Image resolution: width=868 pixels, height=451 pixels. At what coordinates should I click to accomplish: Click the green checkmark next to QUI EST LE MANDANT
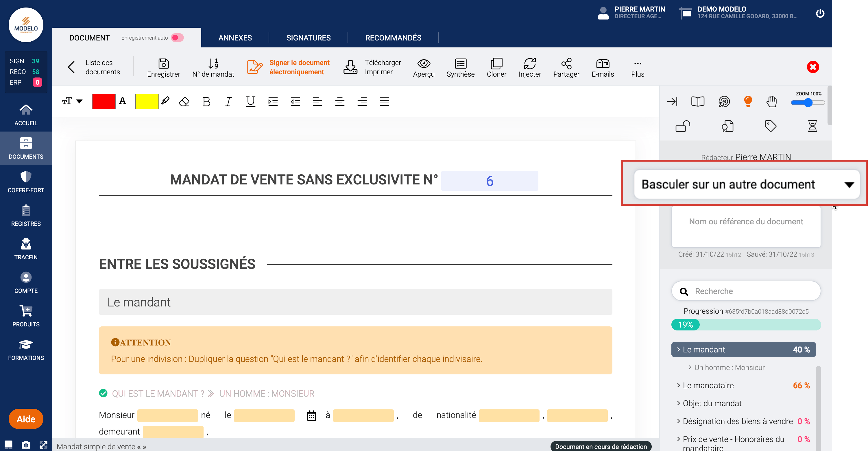[x=103, y=393]
